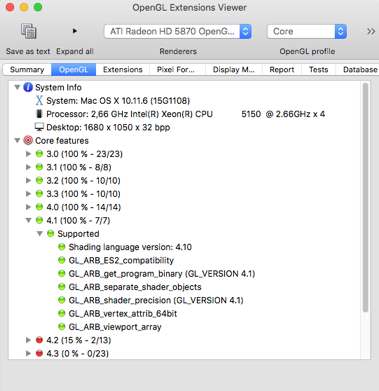
Task: Open the Tests tab
Action: point(318,69)
